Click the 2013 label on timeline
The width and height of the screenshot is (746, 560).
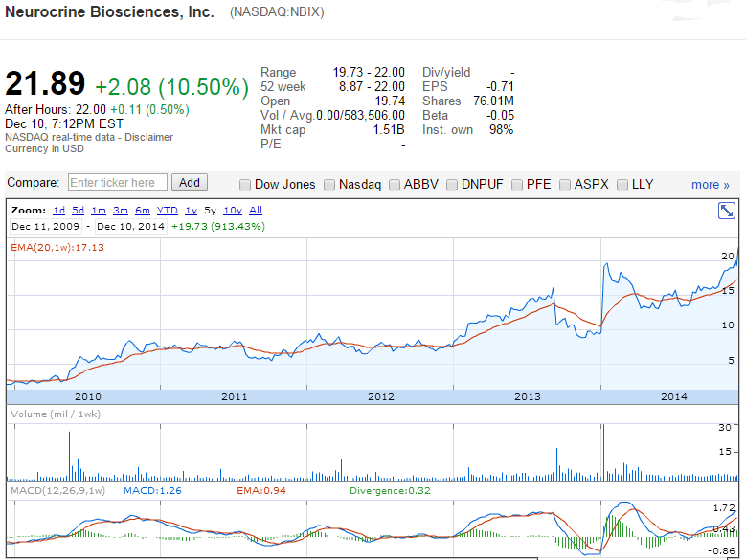528,396
